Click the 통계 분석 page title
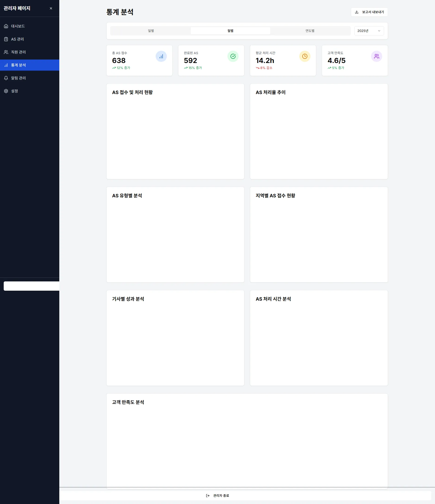This screenshot has width=435, height=504. click(x=120, y=12)
